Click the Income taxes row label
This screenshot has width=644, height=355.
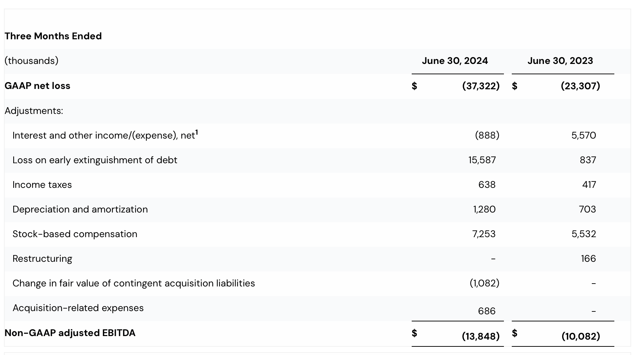coord(42,185)
